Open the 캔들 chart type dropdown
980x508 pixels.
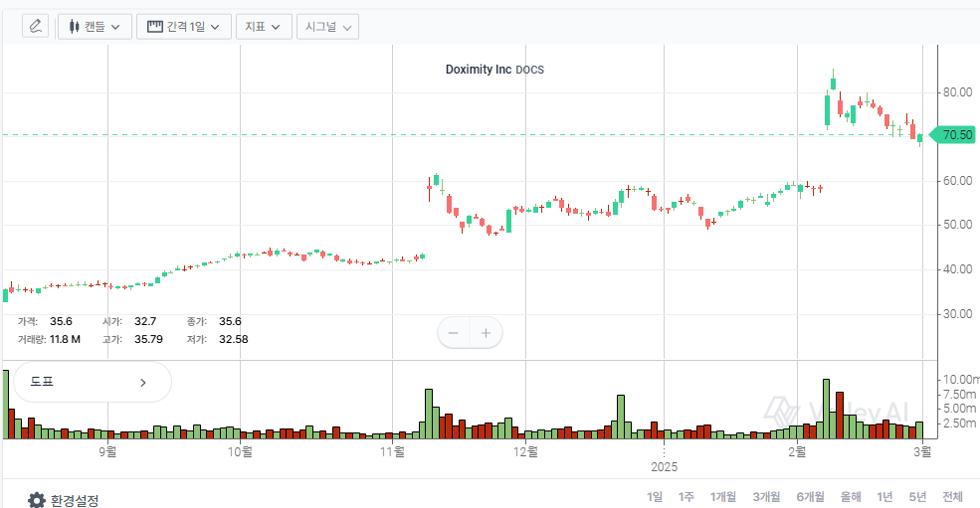click(x=95, y=27)
